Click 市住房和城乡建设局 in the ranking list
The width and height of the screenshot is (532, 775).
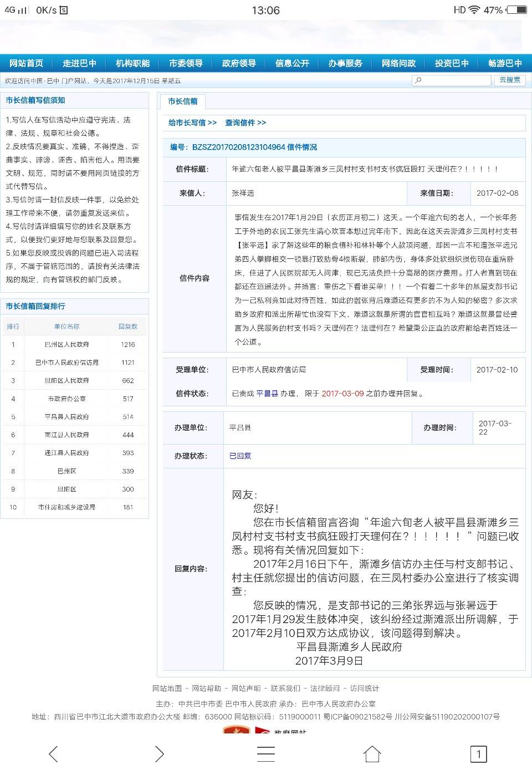click(x=66, y=507)
